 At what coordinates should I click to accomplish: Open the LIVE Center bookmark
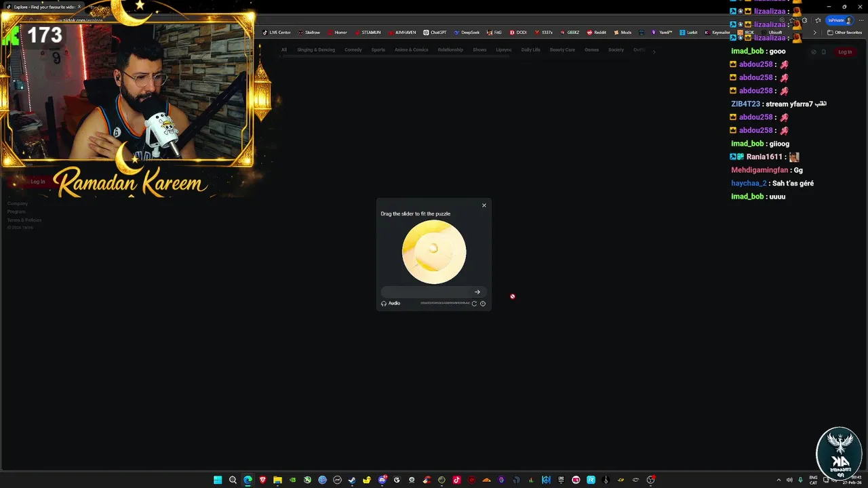277,33
